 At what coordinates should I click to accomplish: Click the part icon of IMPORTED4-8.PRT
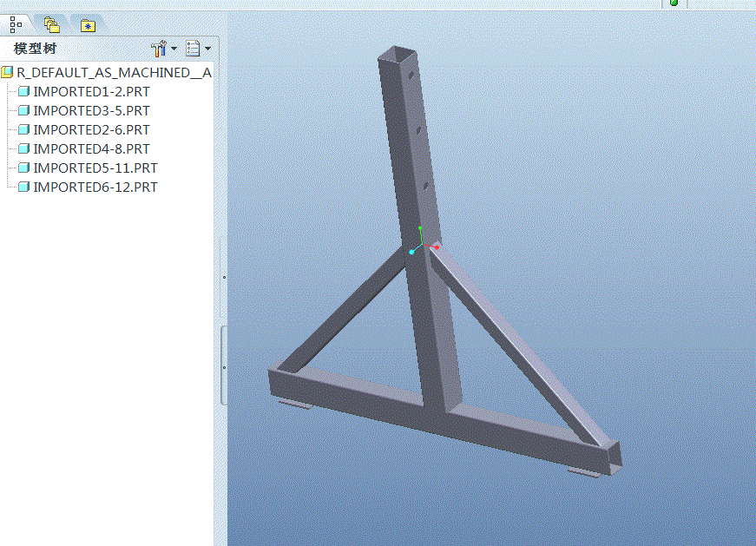23,148
